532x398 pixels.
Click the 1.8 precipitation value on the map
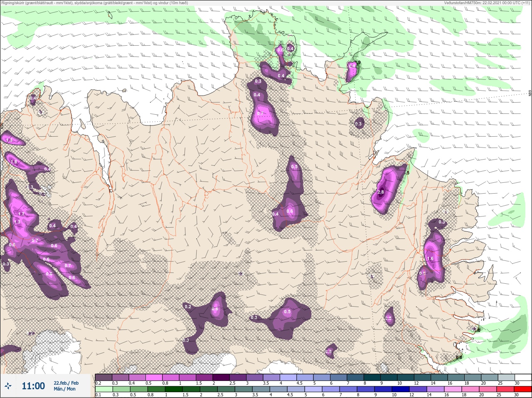(x=14, y=162)
